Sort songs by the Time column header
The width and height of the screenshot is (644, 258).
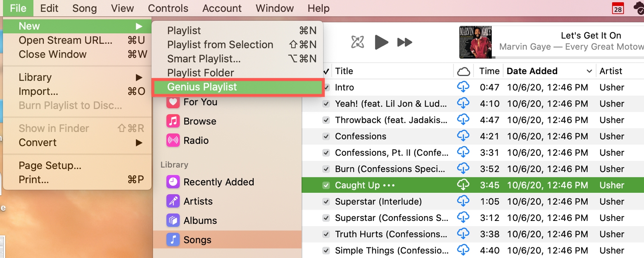point(489,71)
